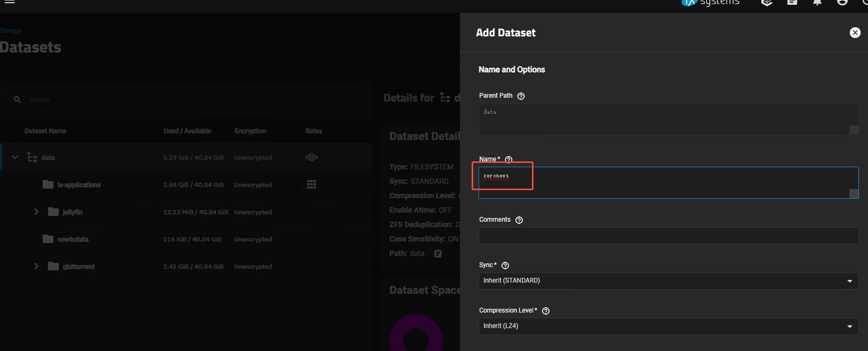The image size is (868, 351).
Task: Open the Sync dropdown Inherit (STANDARD)
Action: click(x=668, y=281)
